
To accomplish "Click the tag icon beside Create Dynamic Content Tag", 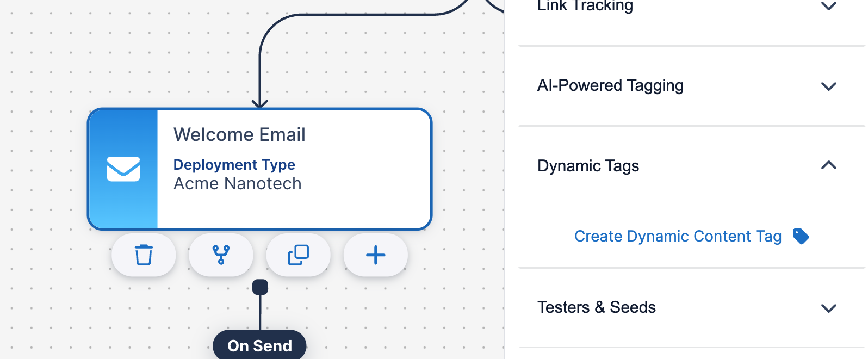I will [801, 236].
